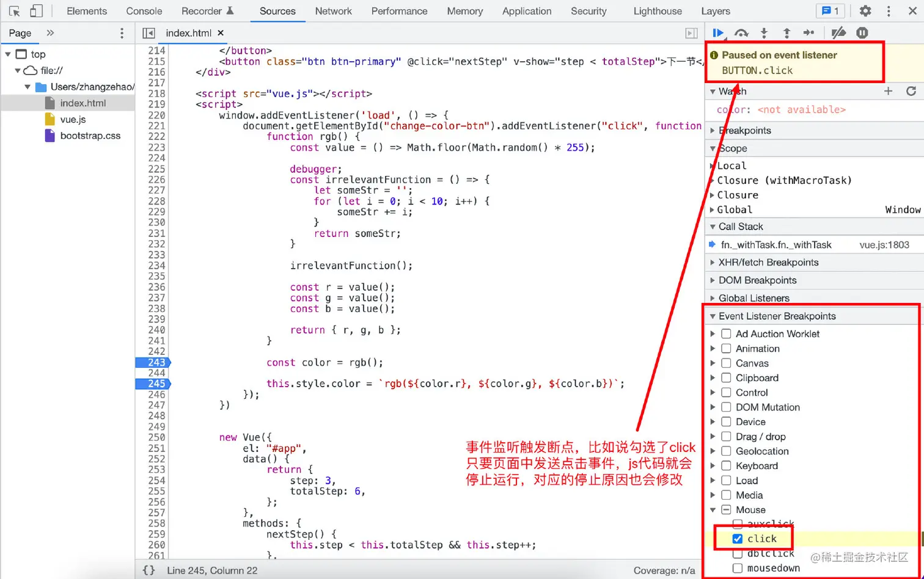Open the Network tab
Screen dimensions: 924x579
(x=334, y=11)
